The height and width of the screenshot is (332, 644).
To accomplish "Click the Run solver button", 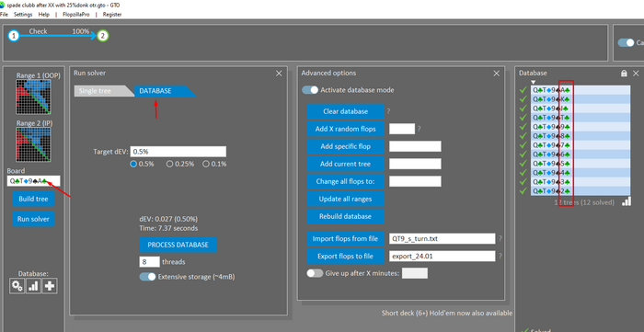I will pos(33,219).
